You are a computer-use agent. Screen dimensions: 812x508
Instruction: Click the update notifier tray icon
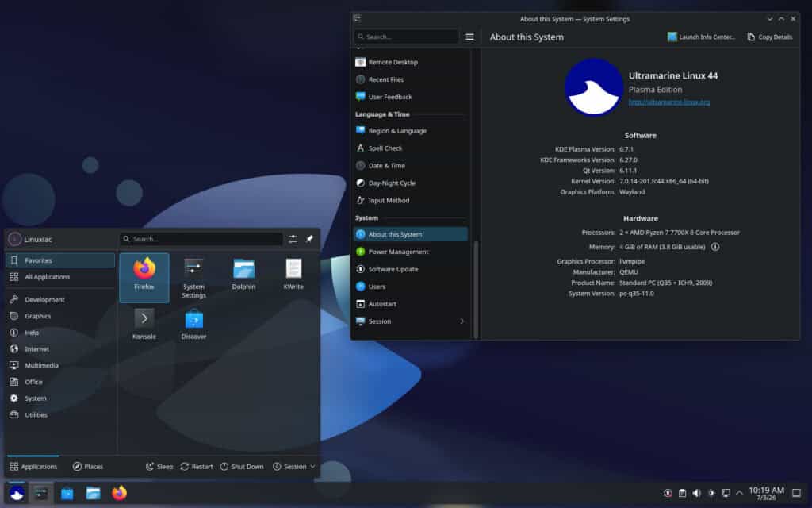point(668,493)
